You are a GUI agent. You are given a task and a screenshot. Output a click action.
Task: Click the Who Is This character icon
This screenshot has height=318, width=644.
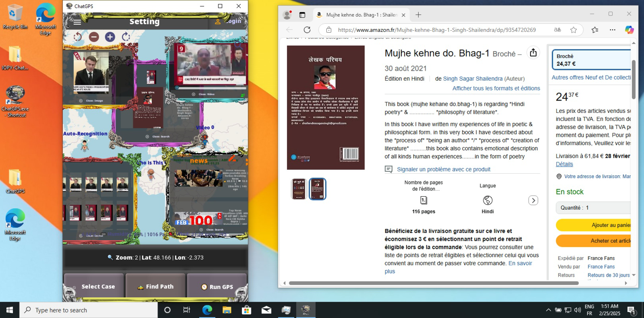coord(151,174)
